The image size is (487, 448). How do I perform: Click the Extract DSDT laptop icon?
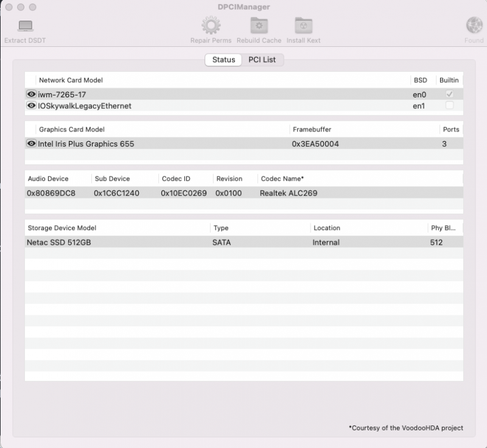[25, 26]
